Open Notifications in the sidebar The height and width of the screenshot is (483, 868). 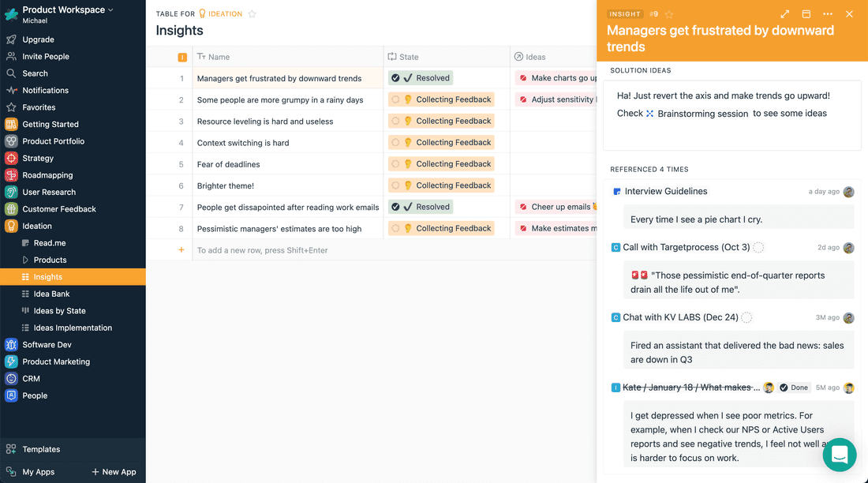pos(43,90)
